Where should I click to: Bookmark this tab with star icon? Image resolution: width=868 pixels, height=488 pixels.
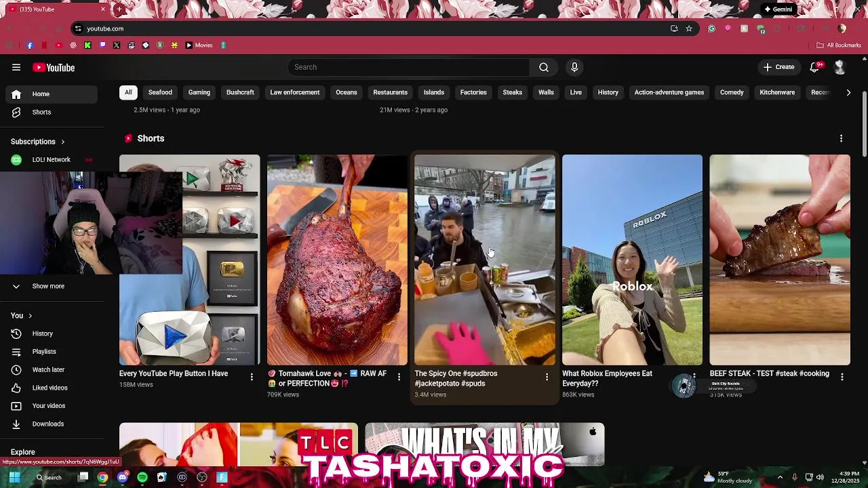click(x=689, y=28)
